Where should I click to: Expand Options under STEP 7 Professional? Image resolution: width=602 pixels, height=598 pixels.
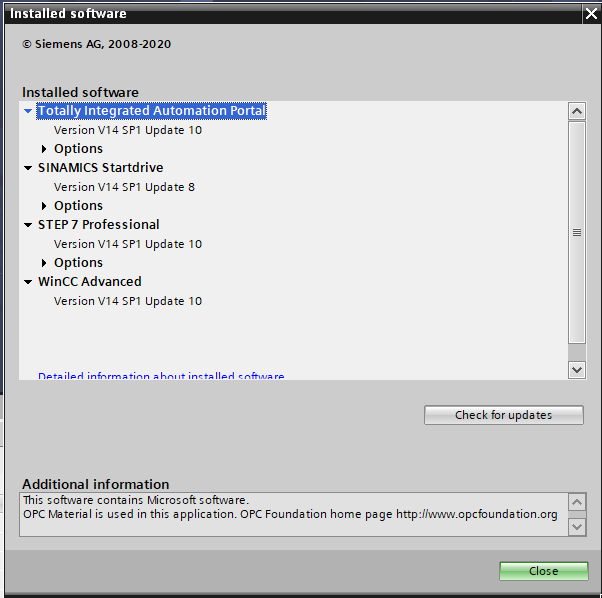point(44,263)
